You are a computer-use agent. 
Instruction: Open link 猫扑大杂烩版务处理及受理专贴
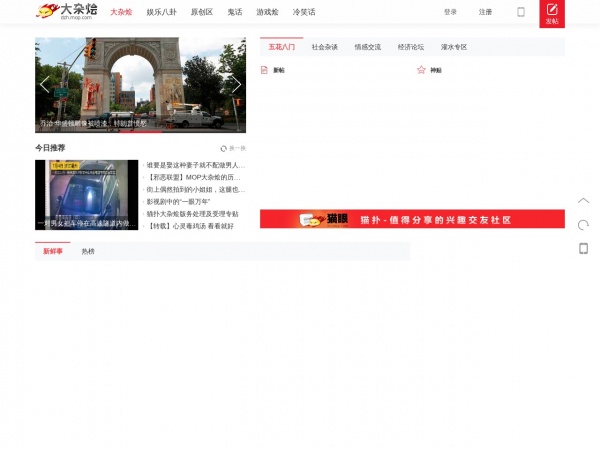coord(192,214)
